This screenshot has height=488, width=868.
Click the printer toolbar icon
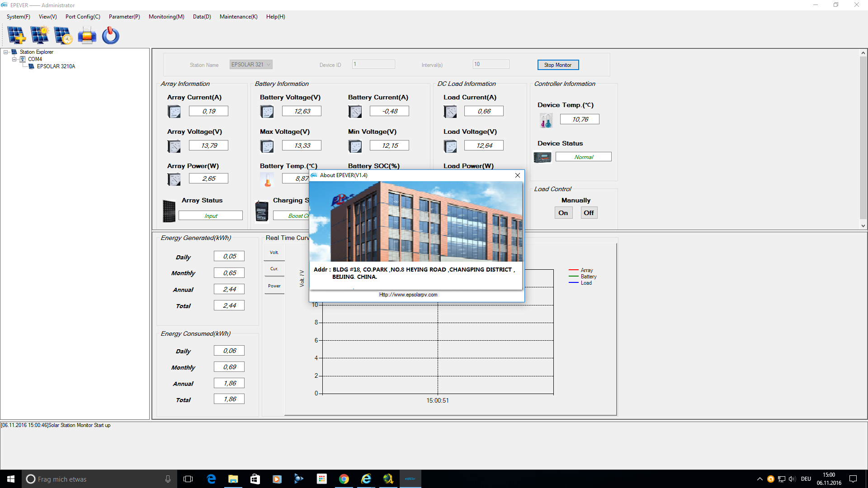click(x=87, y=35)
